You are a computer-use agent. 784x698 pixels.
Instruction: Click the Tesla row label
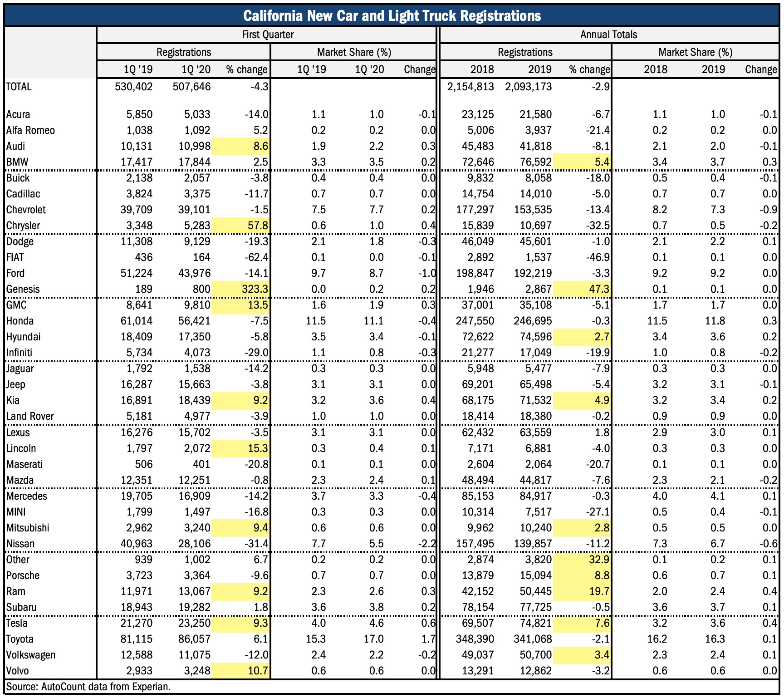click(x=17, y=623)
